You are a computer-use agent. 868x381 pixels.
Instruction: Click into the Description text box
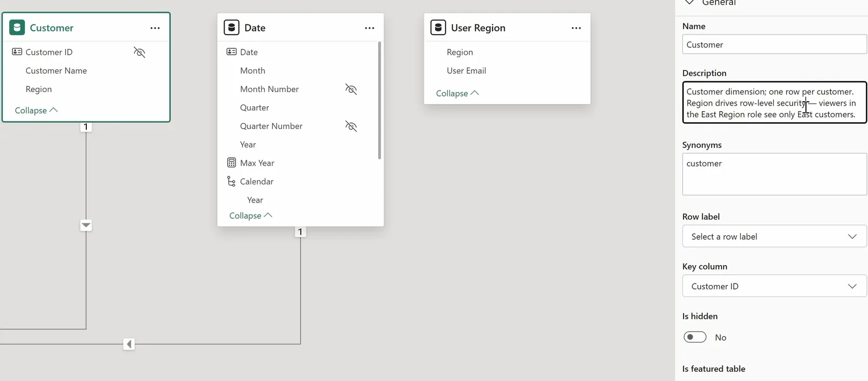point(774,102)
